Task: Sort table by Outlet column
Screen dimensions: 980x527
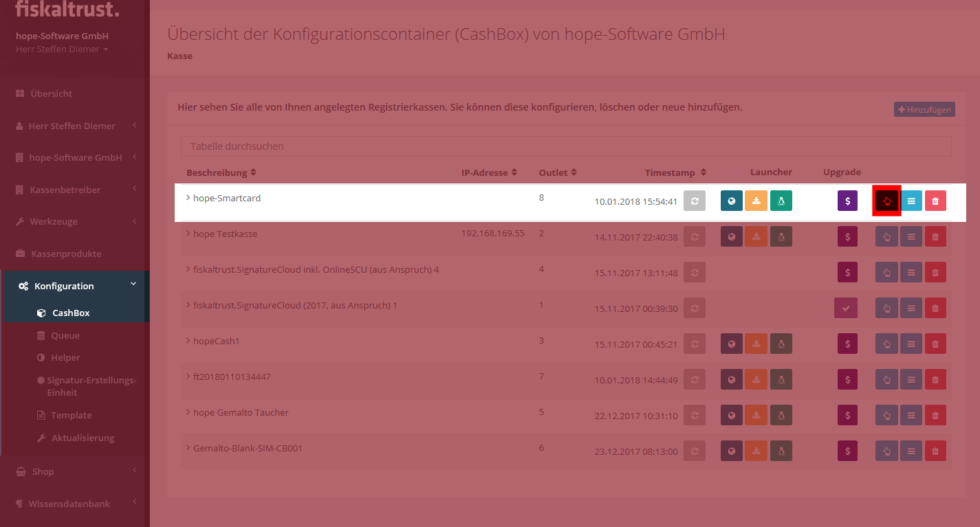Action: coord(558,172)
